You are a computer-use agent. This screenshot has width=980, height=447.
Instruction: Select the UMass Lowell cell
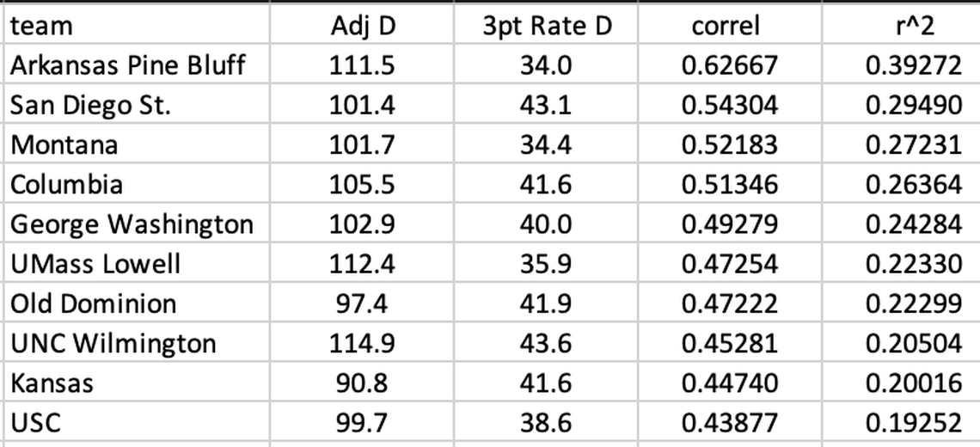click(x=95, y=264)
